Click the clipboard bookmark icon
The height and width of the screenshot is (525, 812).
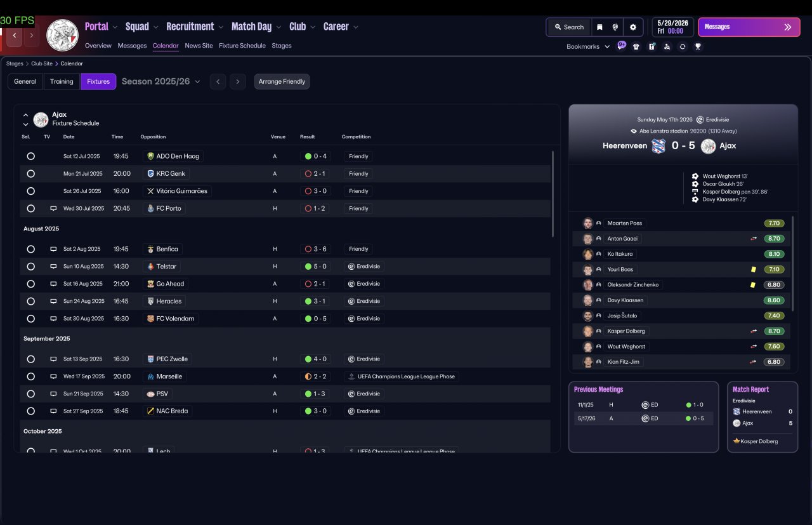[x=652, y=46]
